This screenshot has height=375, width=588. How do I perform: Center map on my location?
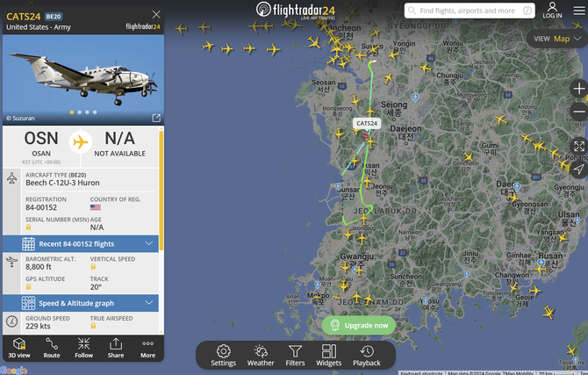[579, 169]
